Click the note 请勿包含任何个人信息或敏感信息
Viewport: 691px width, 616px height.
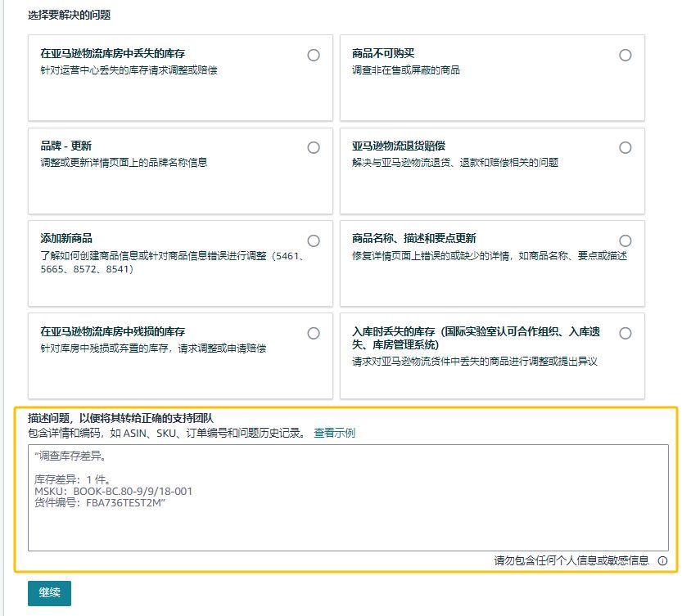click(571, 560)
